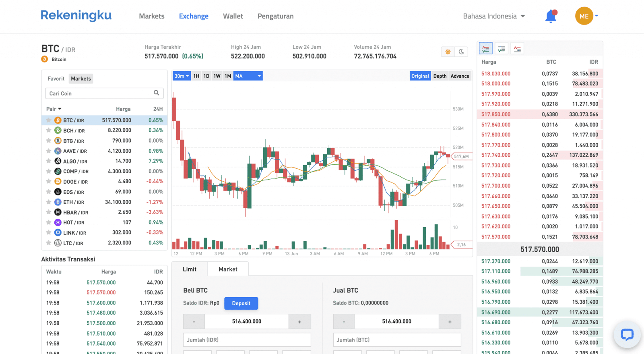Screen dimensions: 644x354
Task: Select the Advance chart view
Action: click(x=460, y=76)
